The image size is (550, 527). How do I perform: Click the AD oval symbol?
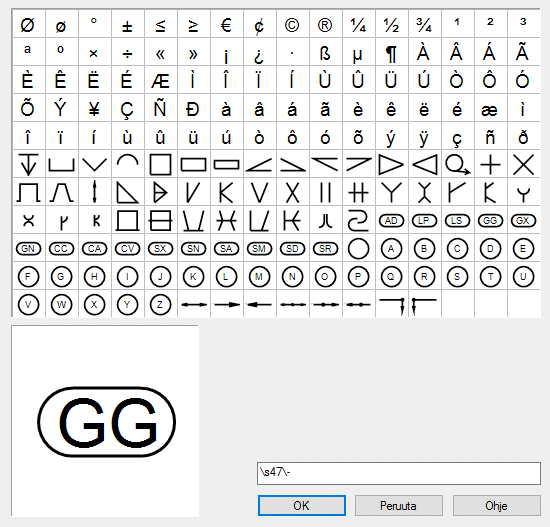[x=391, y=221]
